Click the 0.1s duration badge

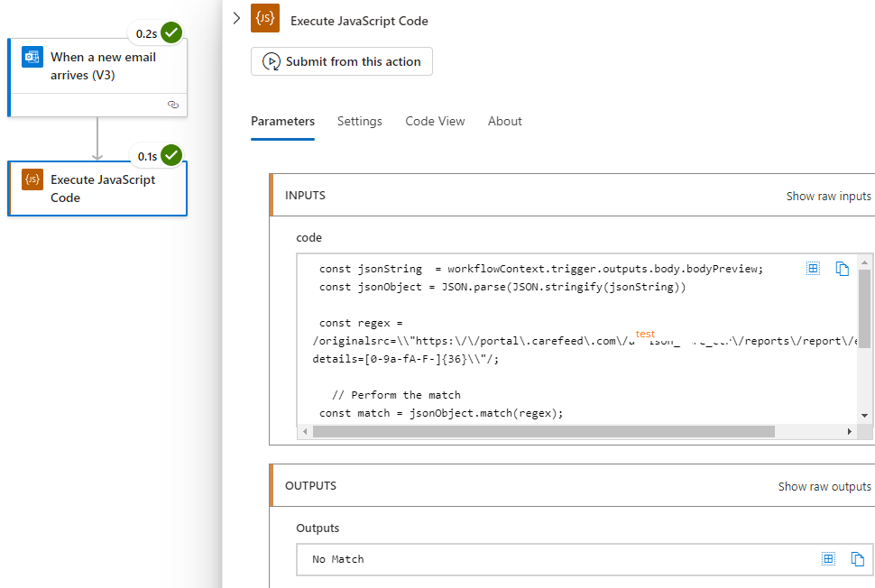pyautogui.click(x=147, y=157)
